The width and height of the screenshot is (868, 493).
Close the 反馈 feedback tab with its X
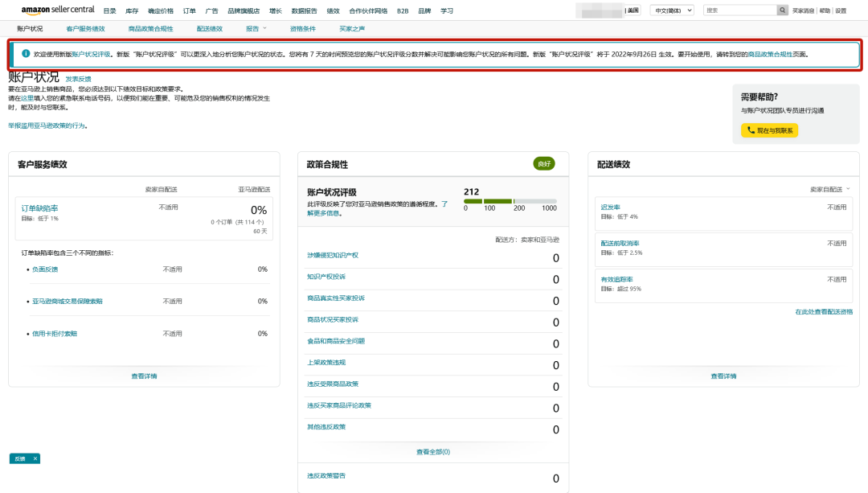35,458
